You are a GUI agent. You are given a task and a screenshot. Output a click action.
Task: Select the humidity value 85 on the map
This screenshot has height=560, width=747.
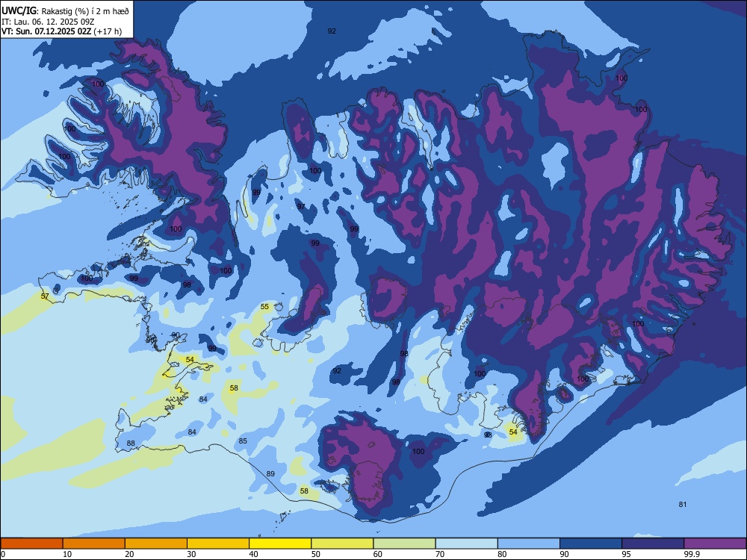243,441
